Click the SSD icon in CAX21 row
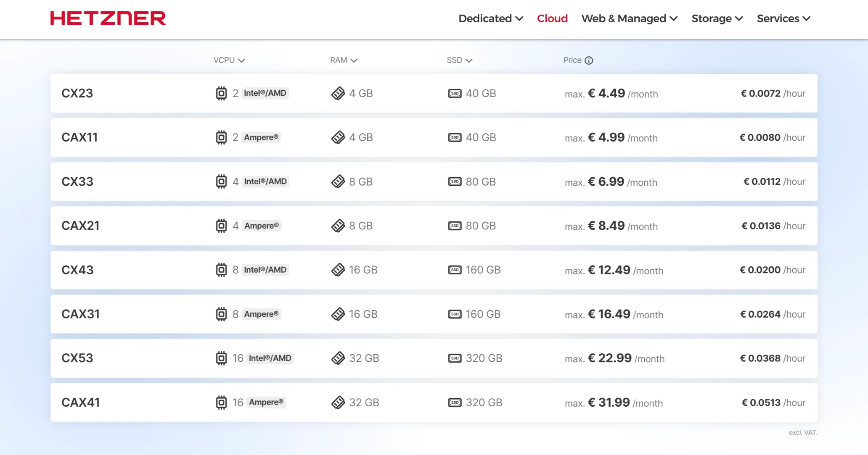Screen dimensions: 868x455 [455, 226]
